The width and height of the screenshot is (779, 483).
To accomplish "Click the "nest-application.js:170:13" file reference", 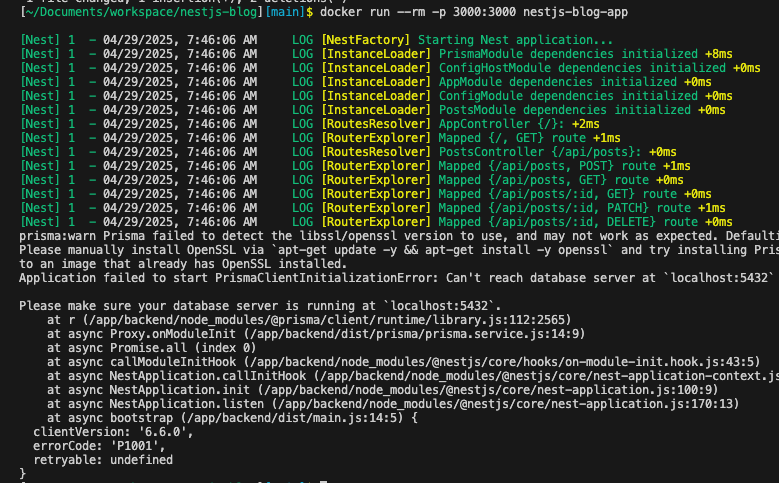I will pos(642,403).
